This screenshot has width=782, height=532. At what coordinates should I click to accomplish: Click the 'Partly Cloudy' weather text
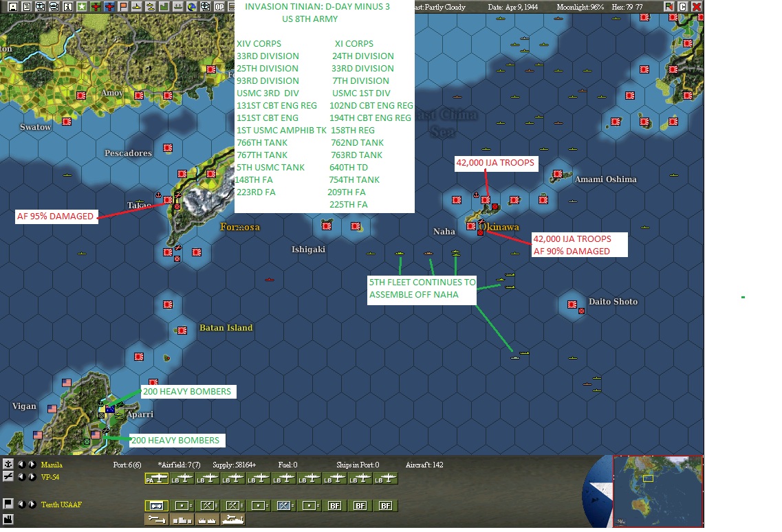(445, 7)
